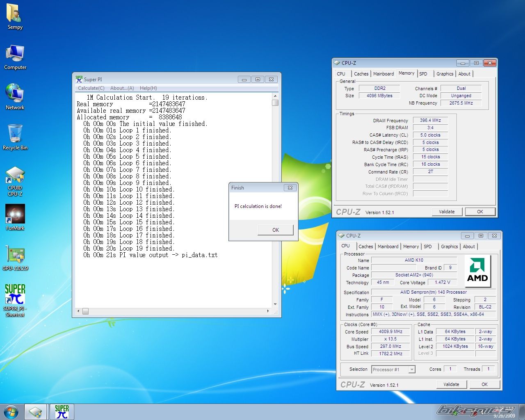Image resolution: width=525 pixels, height=420 pixels.
Task: Click the Super PI vertical scrollbar down arrow
Action: coord(275,304)
